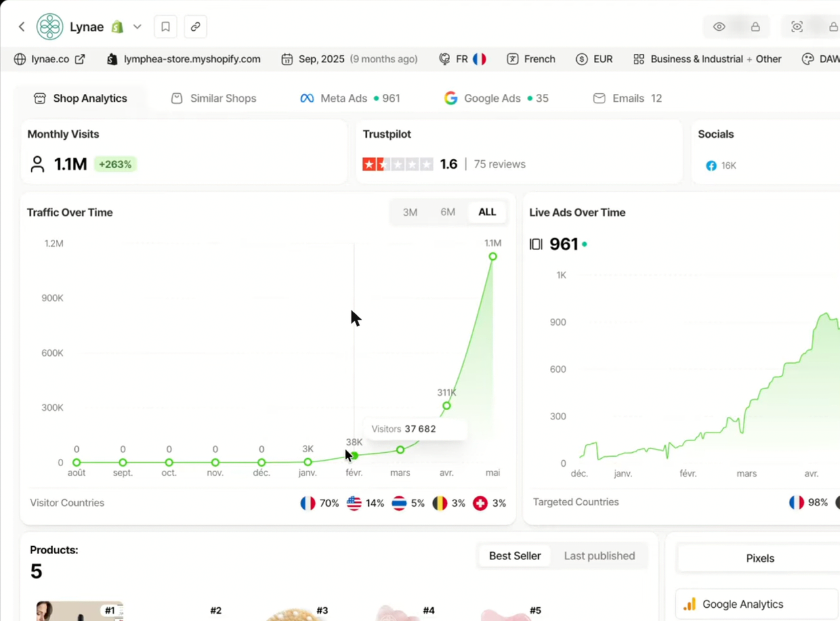Open the Meta Ads tab
The height and width of the screenshot is (621, 840).
click(x=350, y=98)
